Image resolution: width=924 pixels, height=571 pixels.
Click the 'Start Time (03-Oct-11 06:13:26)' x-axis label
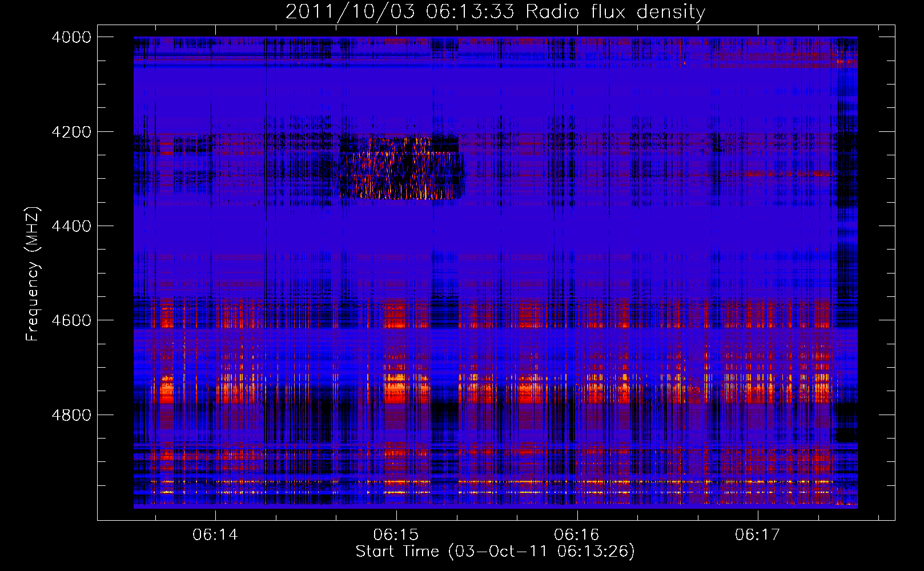(x=495, y=552)
